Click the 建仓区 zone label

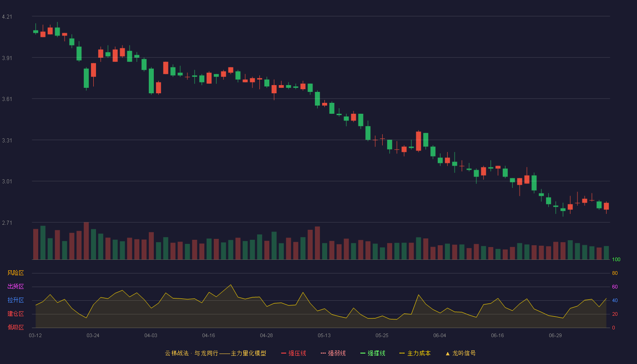15,314
